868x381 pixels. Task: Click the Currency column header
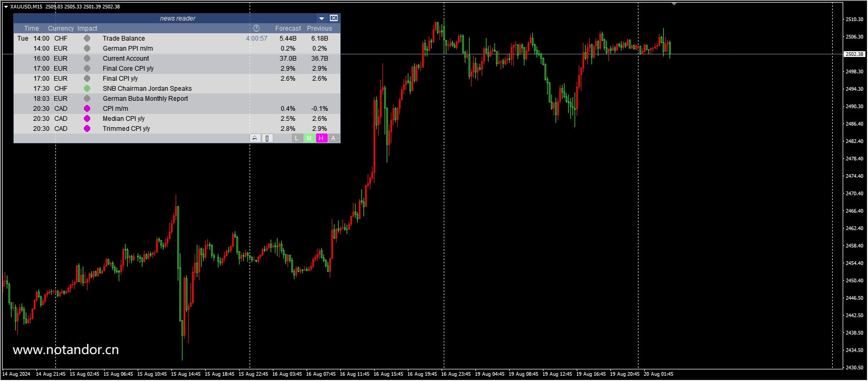(x=61, y=28)
